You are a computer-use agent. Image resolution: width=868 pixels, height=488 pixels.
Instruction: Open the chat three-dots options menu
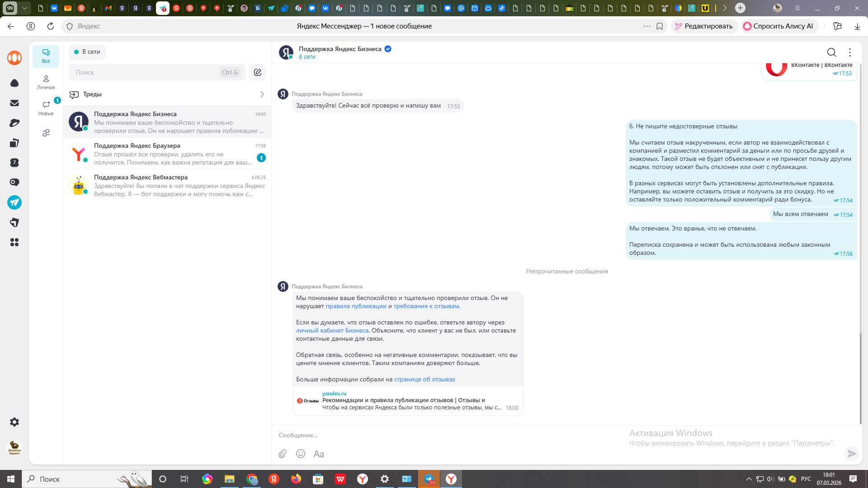(x=850, y=52)
